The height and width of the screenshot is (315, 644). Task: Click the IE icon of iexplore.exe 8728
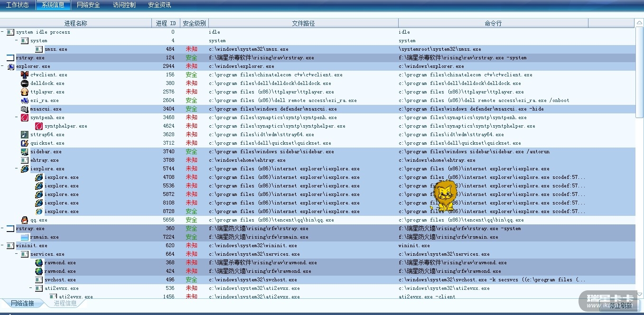point(39,212)
